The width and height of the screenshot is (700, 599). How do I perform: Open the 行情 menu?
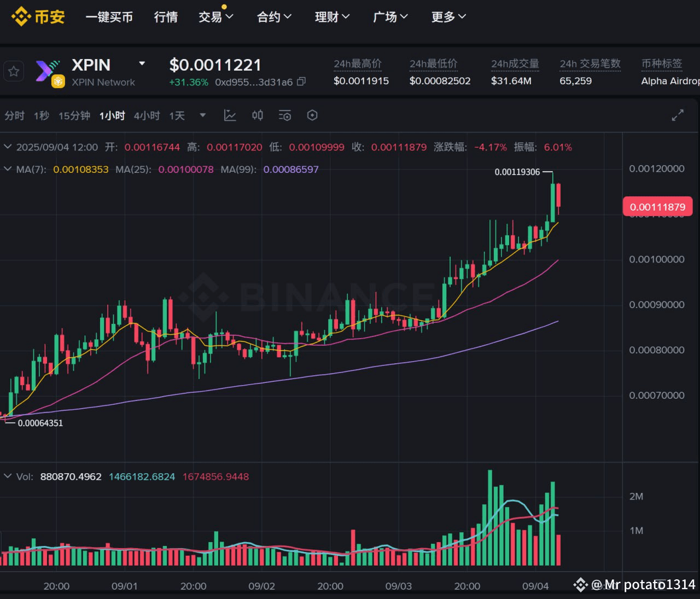(166, 17)
